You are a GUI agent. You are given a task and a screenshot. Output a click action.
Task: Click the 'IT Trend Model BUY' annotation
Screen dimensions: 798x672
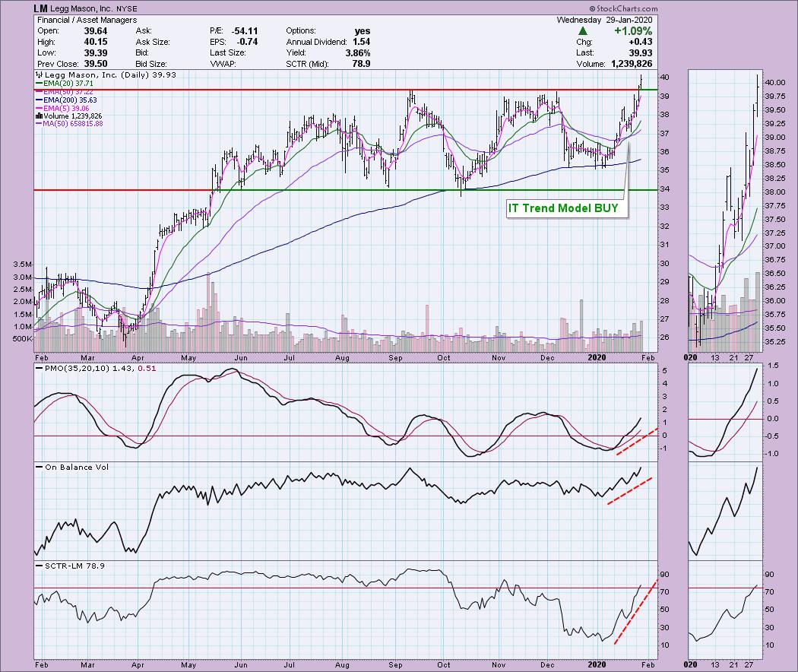tap(563, 208)
